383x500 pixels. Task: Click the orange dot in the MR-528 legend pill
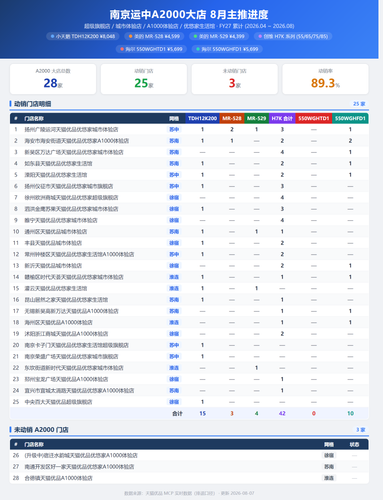(131, 36)
